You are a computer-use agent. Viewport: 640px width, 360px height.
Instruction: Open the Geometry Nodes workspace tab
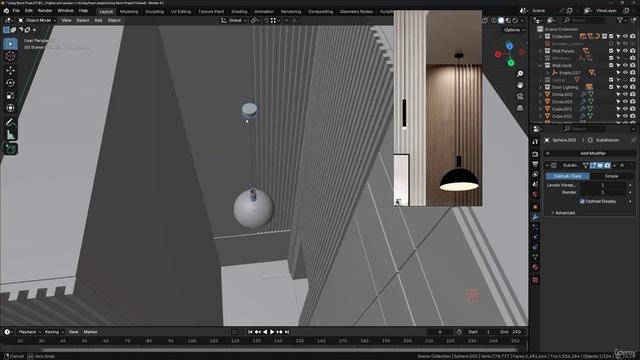(x=356, y=11)
